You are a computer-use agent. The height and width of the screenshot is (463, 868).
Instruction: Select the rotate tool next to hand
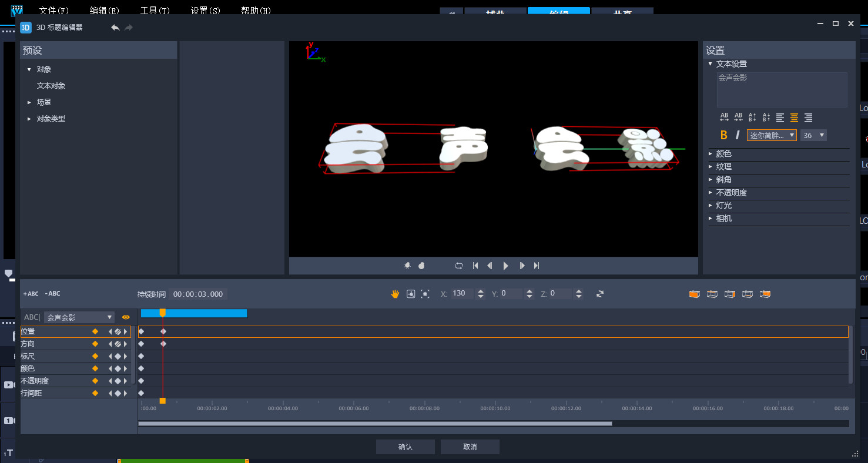pos(411,294)
